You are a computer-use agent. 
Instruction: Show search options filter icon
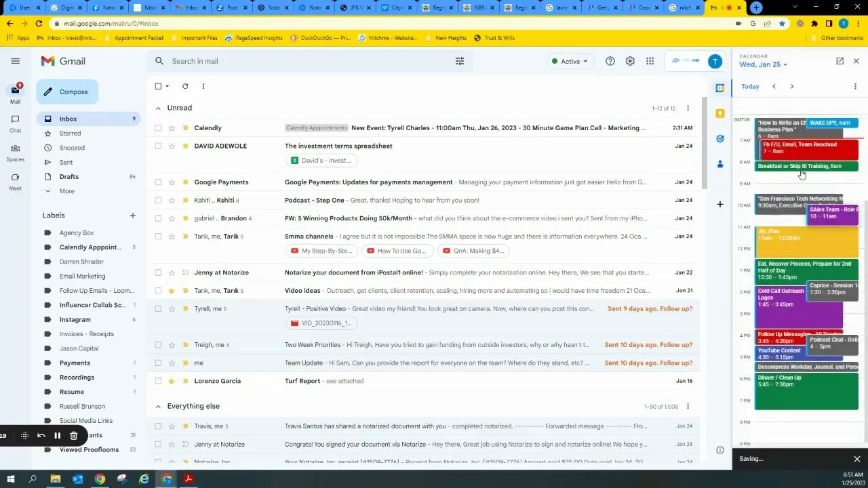pos(460,61)
